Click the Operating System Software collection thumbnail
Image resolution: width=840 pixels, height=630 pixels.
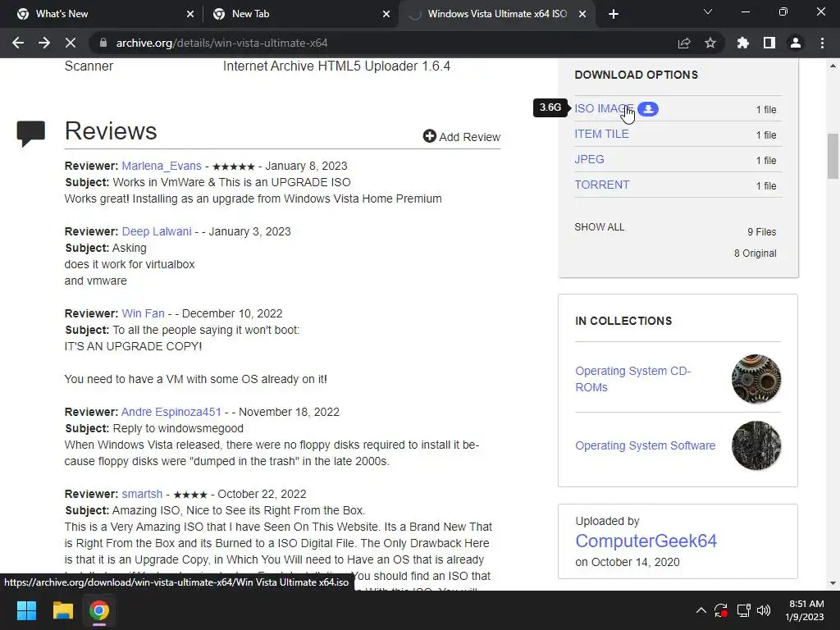tap(756, 445)
